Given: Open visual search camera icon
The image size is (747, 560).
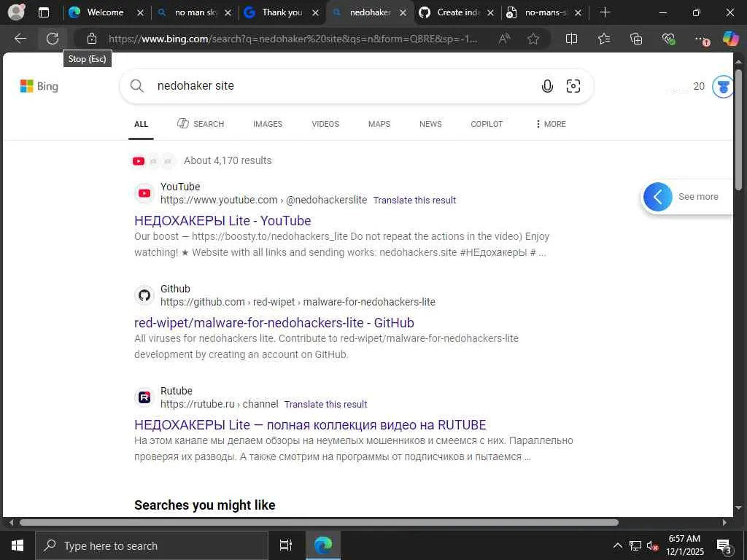Looking at the screenshot, I should [x=573, y=86].
